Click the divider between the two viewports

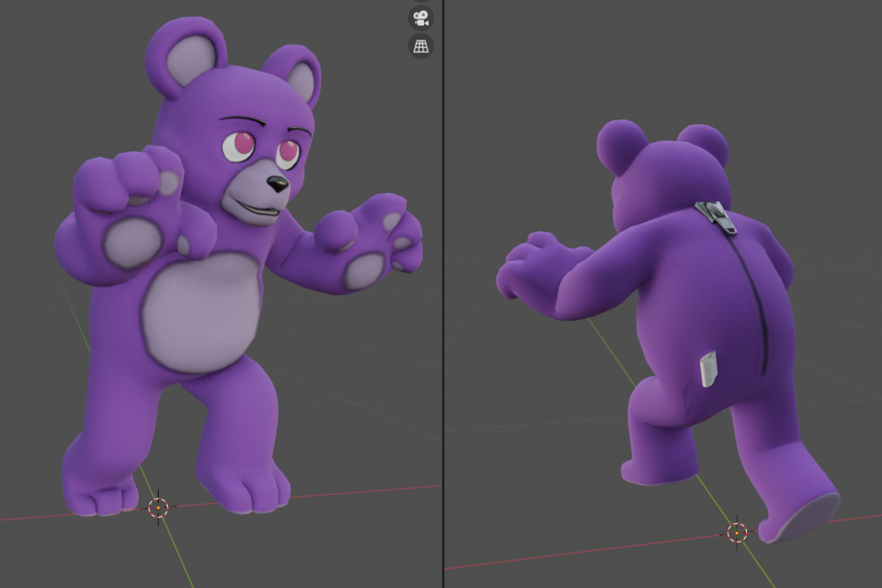tap(443, 294)
